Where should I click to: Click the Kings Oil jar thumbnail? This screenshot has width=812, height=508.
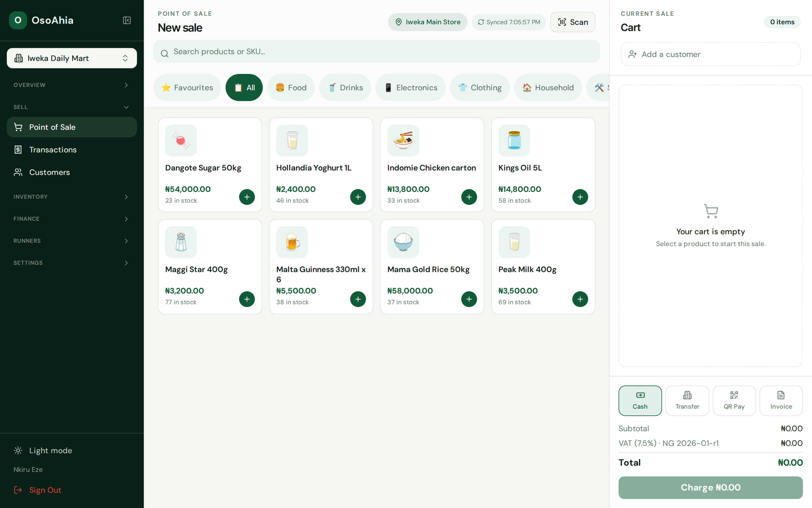[x=514, y=141]
